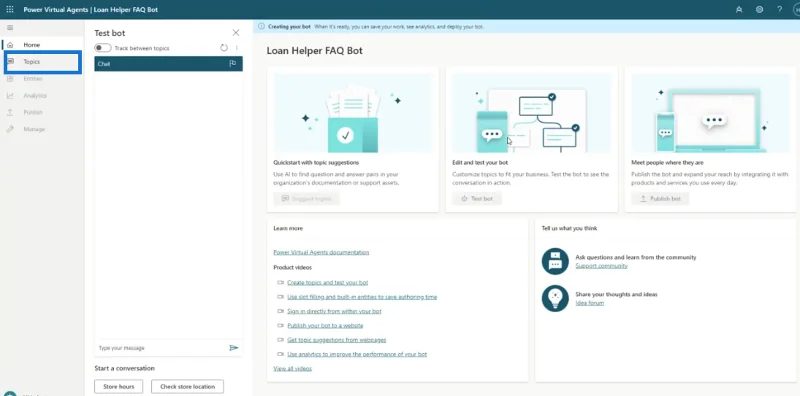
Task: Click the Test bot button
Action: pos(477,199)
